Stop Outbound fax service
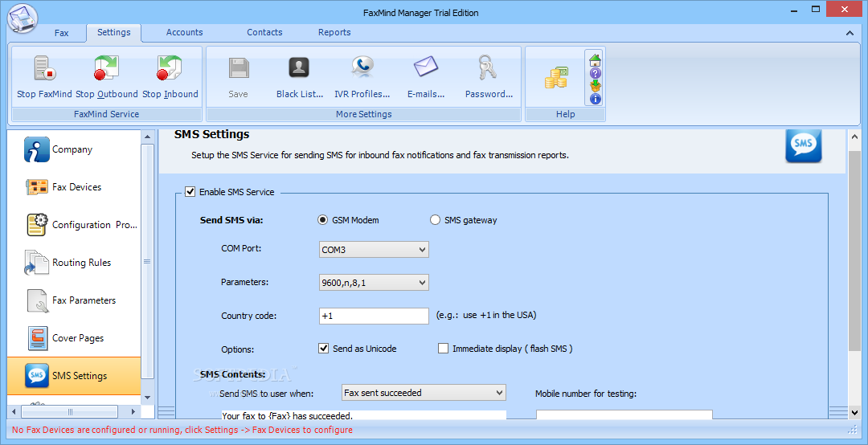 coord(106,77)
